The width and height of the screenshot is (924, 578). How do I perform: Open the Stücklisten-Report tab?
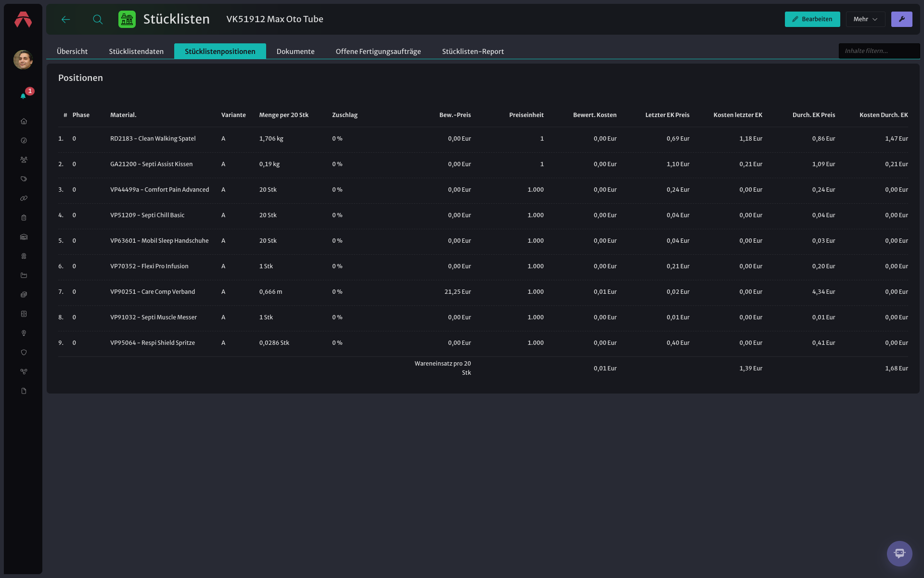(473, 52)
